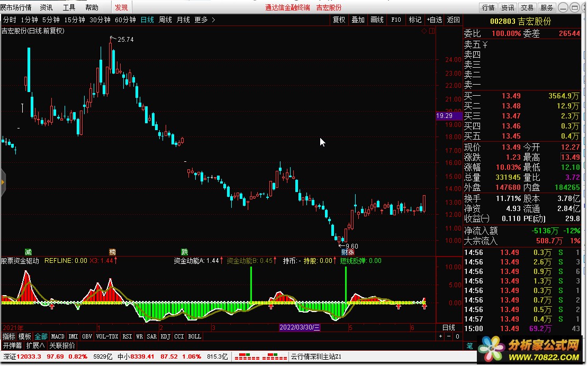
Task: Click the 叠加 overlay button
Action: pos(358,20)
